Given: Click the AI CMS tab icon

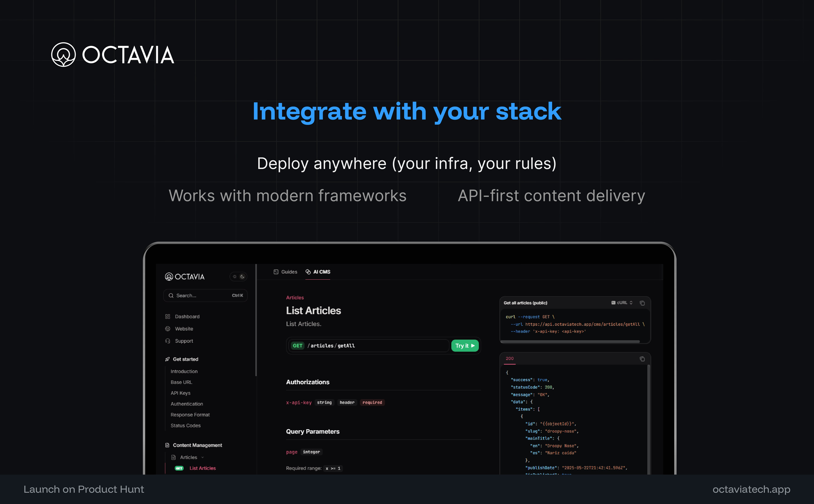Looking at the screenshot, I should tap(308, 272).
